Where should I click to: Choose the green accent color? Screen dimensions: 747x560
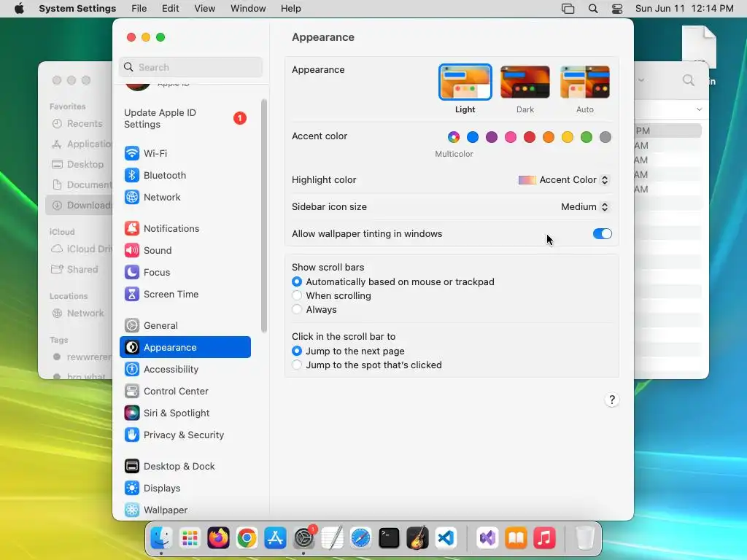[x=587, y=137]
